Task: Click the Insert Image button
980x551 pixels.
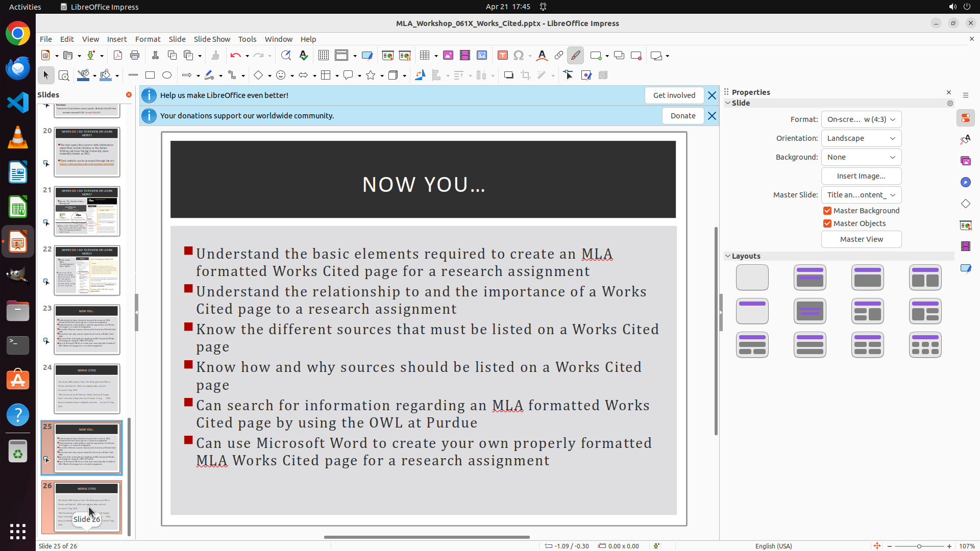Action: tap(861, 176)
